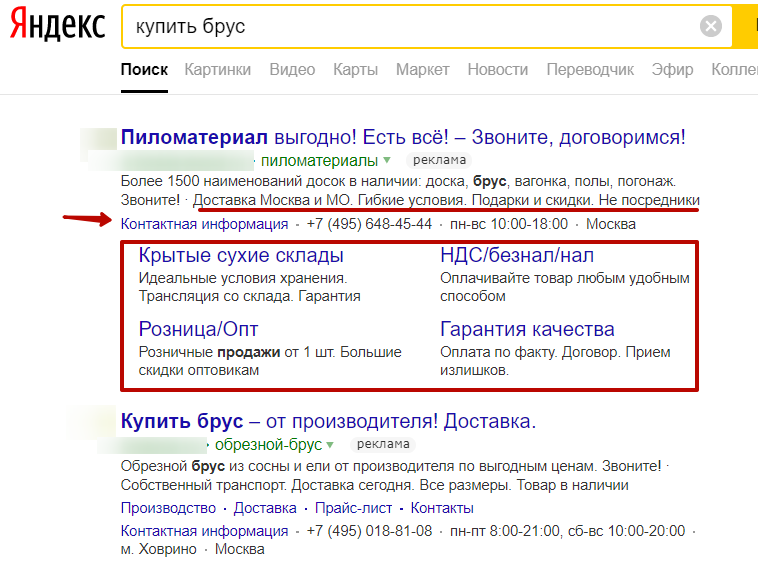Screen dimensions: 758x575
Task: Click the 'м. Ховрино' metro label
Action: coord(159,549)
